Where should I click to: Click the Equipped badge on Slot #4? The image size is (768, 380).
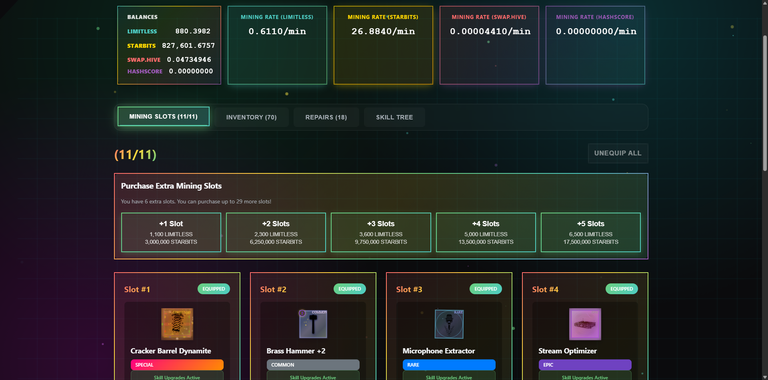click(x=622, y=289)
